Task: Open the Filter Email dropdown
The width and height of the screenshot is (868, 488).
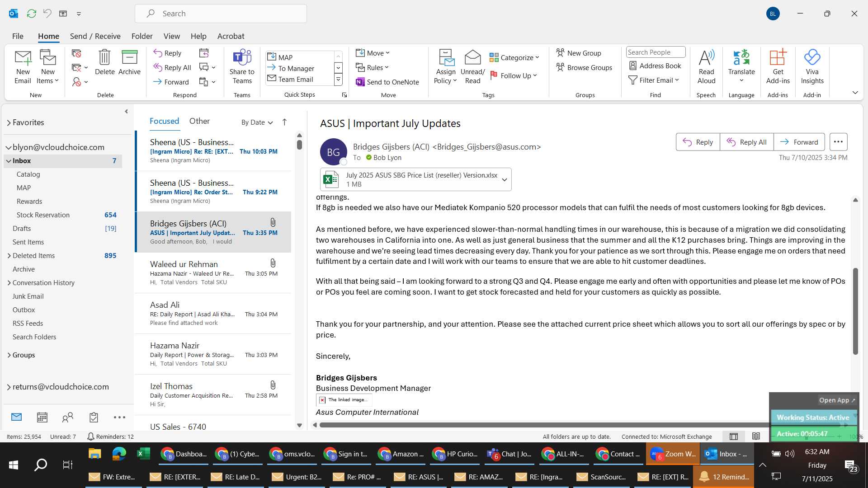Action: click(654, 80)
